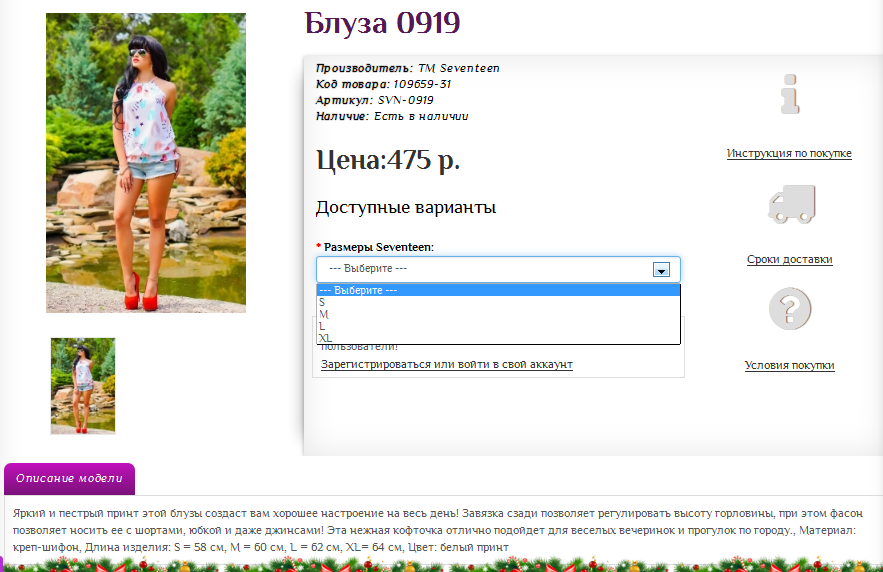883x572 pixels.
Task: Select the --- Выберите --- highlighted option
Action: 498,290
